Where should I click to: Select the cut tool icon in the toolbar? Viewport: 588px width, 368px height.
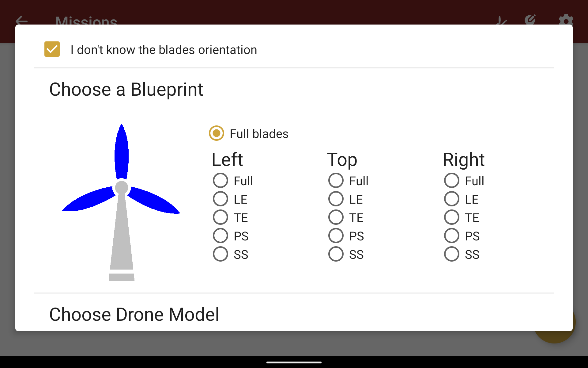(501, 21)
